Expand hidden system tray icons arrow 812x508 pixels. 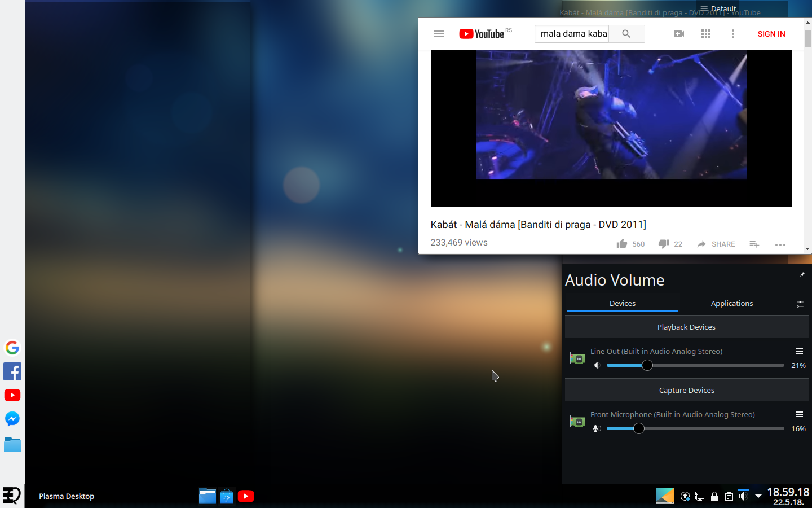pyautogui.click(x=758, y=496)
